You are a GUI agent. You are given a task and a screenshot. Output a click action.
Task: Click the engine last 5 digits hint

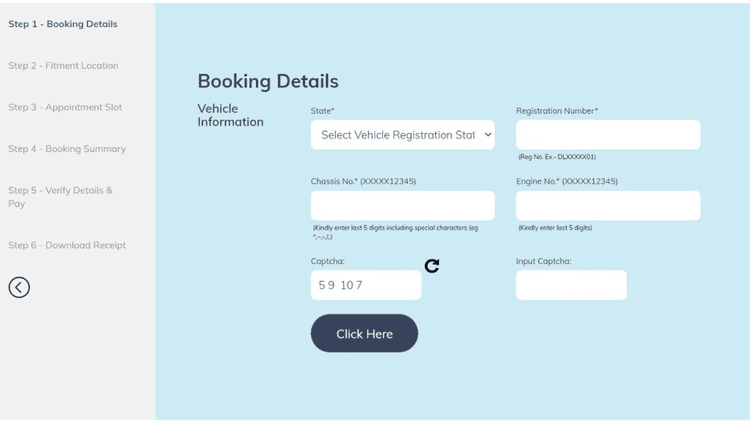click(x=555, y=228)
